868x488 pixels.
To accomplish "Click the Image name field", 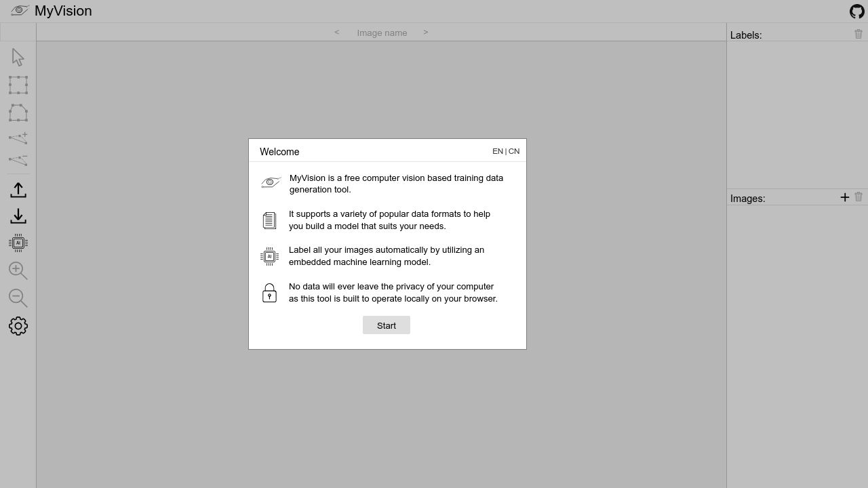I will (382, 32).
